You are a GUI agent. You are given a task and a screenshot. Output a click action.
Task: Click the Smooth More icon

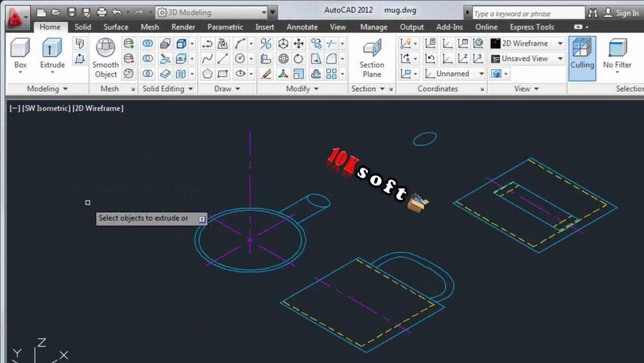129,43
